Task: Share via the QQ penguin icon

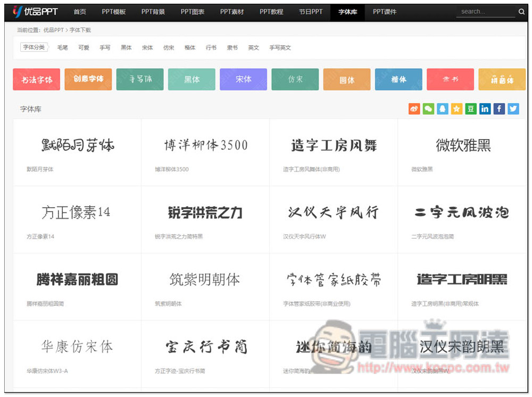Action: [x=443, y=109]
